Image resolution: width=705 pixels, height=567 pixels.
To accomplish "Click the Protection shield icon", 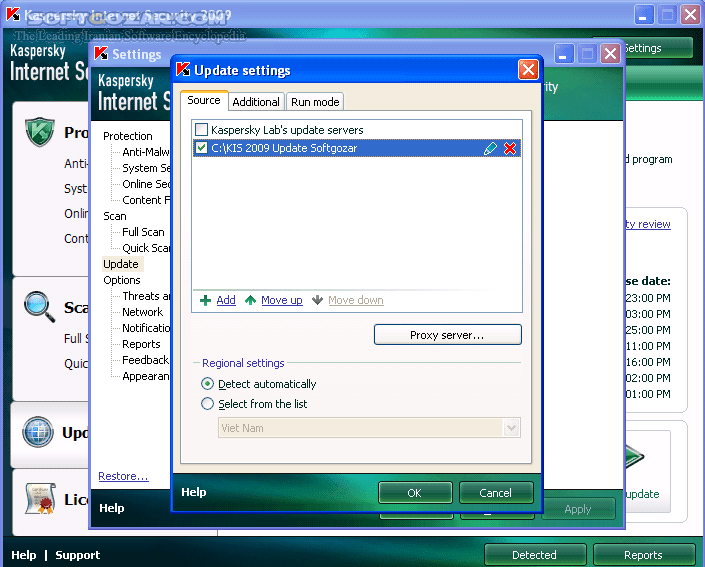I will [39, 132].
